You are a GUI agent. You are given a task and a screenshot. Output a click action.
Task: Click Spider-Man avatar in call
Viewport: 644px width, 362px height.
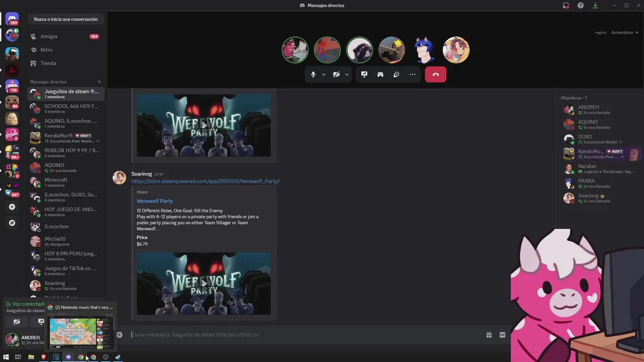(x=327, y=50)
